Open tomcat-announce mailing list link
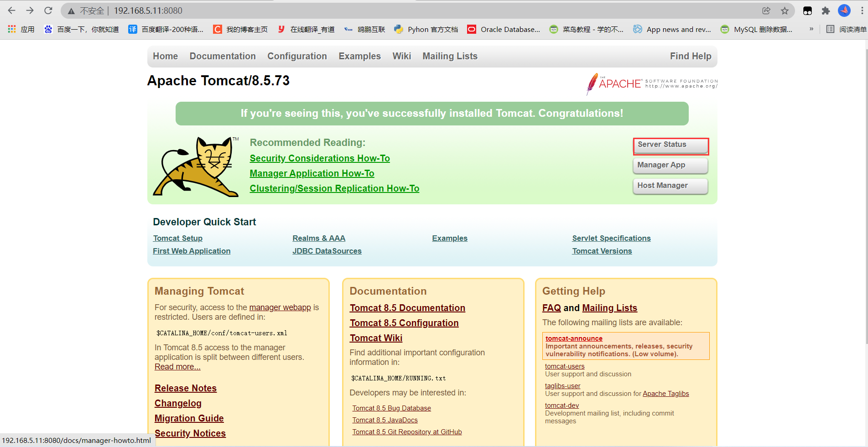This screenshot has width=868, height=447. [574, 338]
